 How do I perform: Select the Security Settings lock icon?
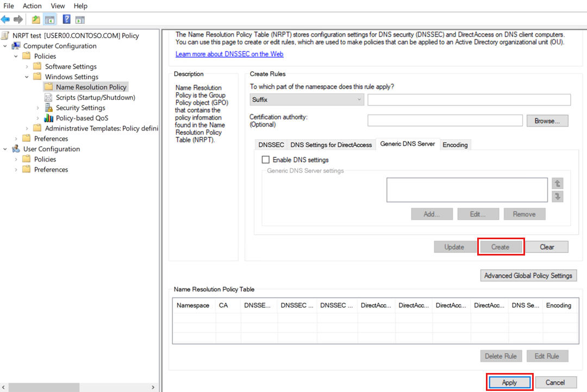click(x=48, y=108)
